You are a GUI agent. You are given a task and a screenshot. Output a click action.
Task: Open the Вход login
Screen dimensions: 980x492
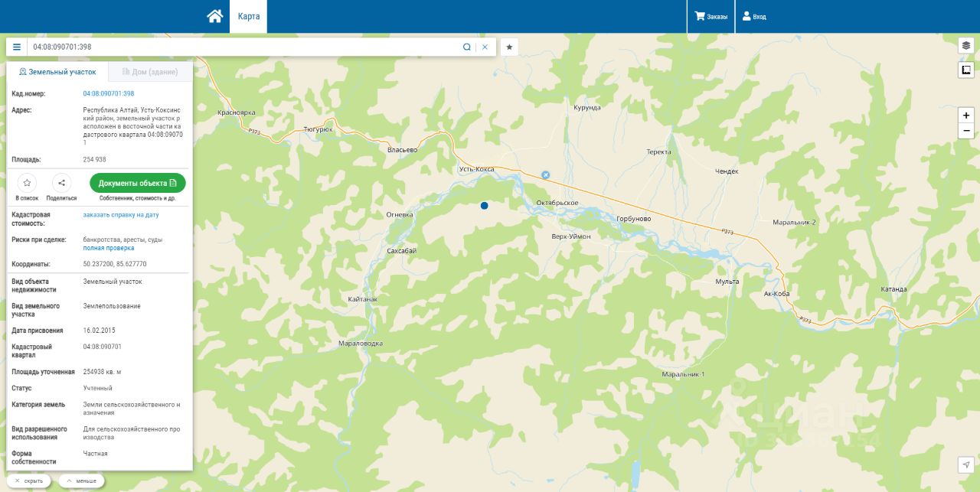754,16
